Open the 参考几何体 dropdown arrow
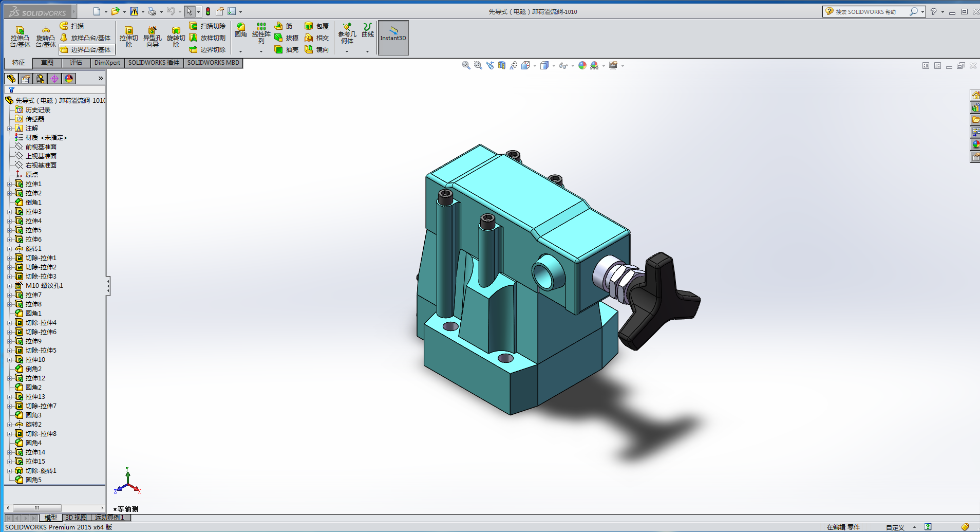980x532 pixels. point(347,51)
